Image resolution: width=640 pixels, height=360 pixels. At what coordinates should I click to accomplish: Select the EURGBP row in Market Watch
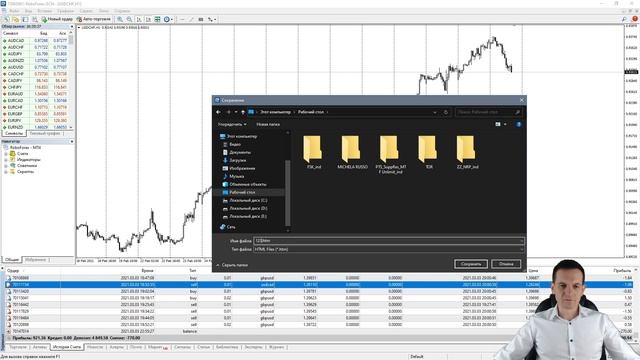click(x=34, y=114)
